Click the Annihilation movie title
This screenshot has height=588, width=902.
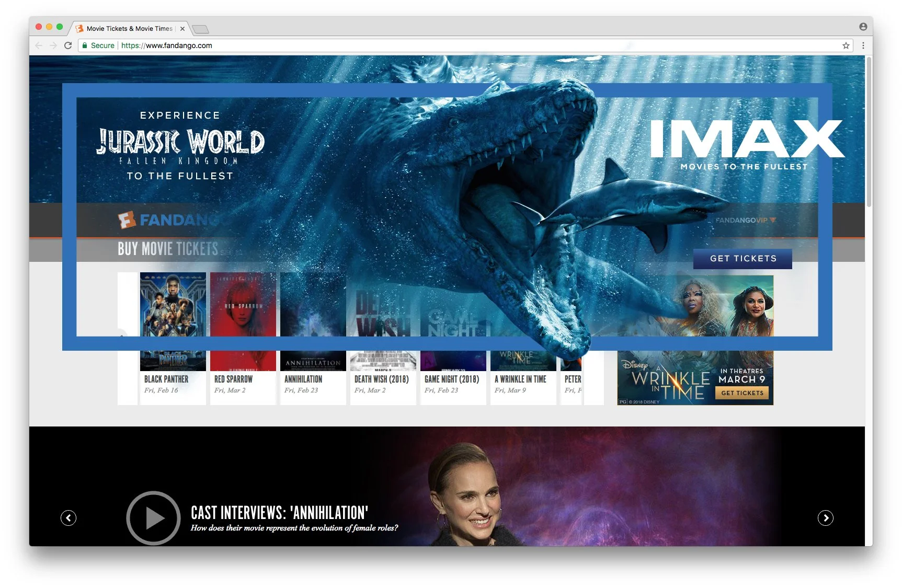tap(303, 379)
